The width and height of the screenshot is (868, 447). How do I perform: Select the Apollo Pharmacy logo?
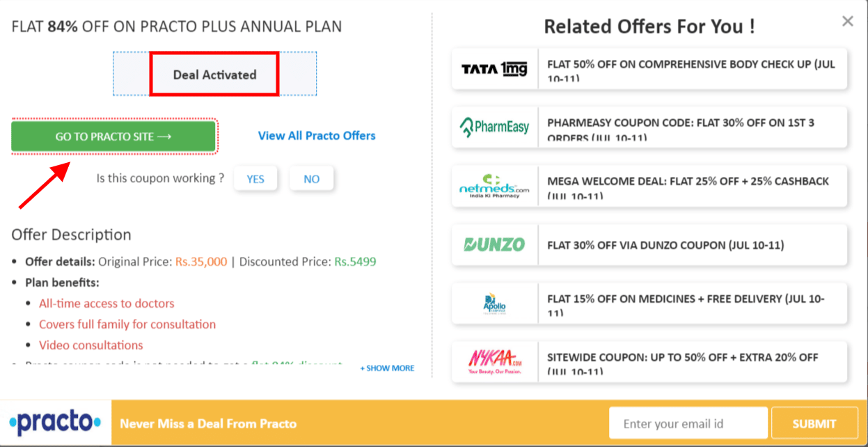[494, 303]
